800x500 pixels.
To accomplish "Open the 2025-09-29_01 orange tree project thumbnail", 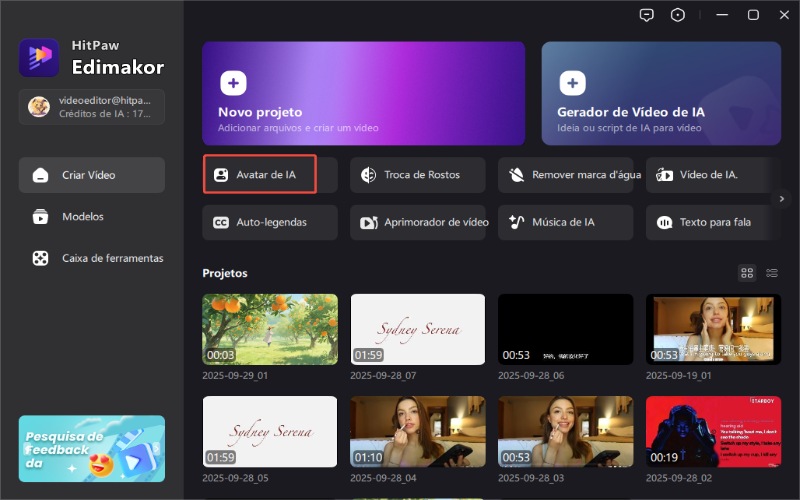I will [269, 328].
